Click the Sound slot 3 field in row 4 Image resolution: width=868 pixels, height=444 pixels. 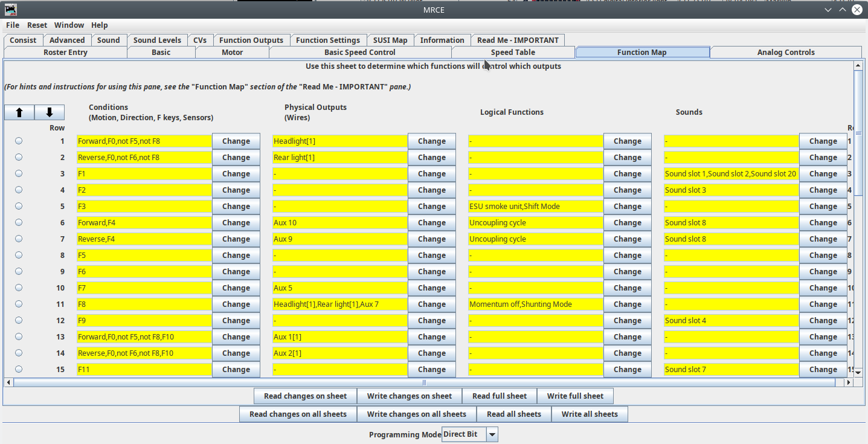pyautogui.click(x=731, y=190)
